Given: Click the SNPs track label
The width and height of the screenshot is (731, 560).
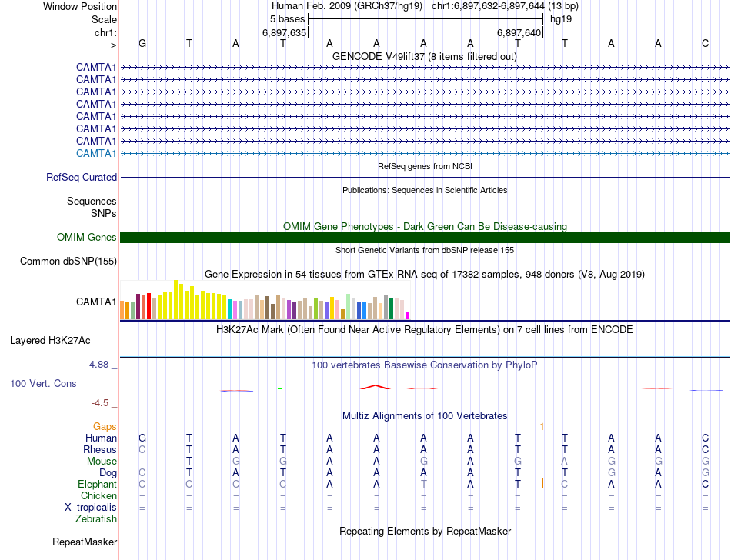Looking at the screenshot, I should pos(104,213).
